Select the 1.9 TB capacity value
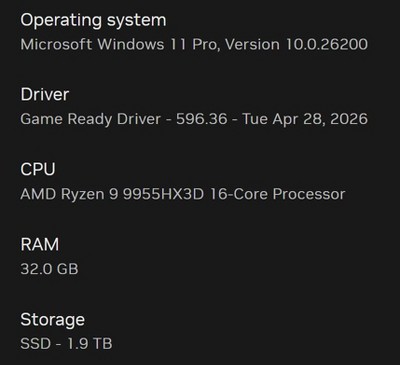The height and width of the screenshot is (365, 400). tap(90, 344)
